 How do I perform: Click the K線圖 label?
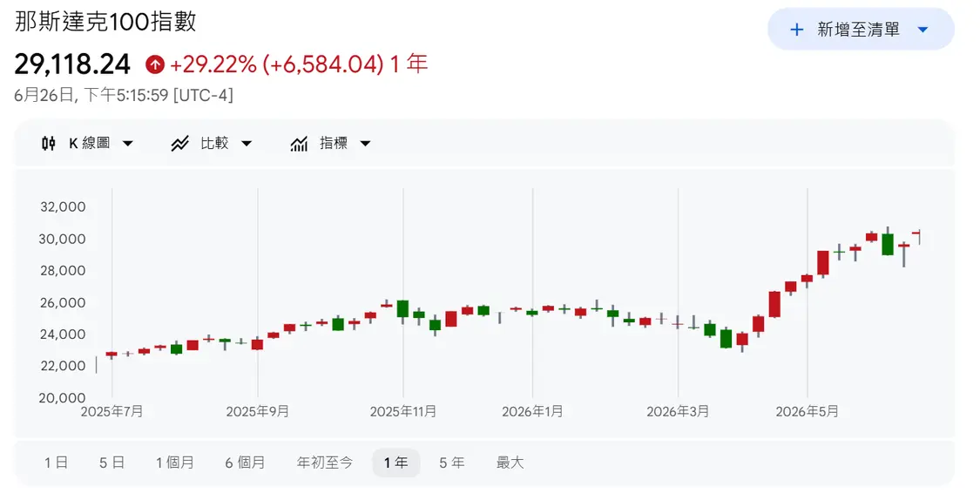coord(90,143)
